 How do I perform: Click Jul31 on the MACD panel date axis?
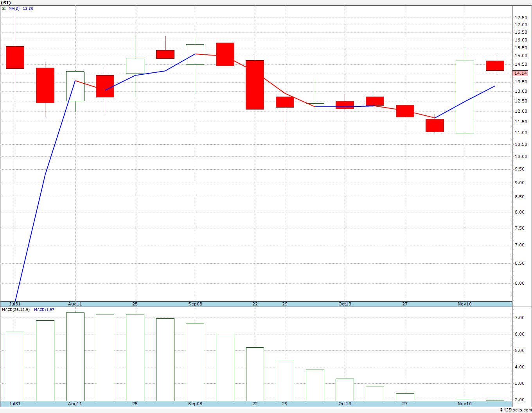[15, 404]
